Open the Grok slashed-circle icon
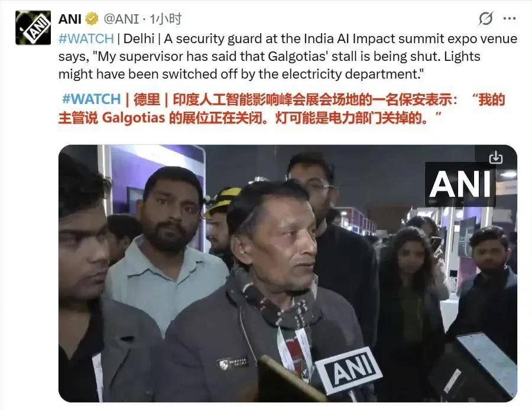The image size is (532, 410). [x=485, y=18]
